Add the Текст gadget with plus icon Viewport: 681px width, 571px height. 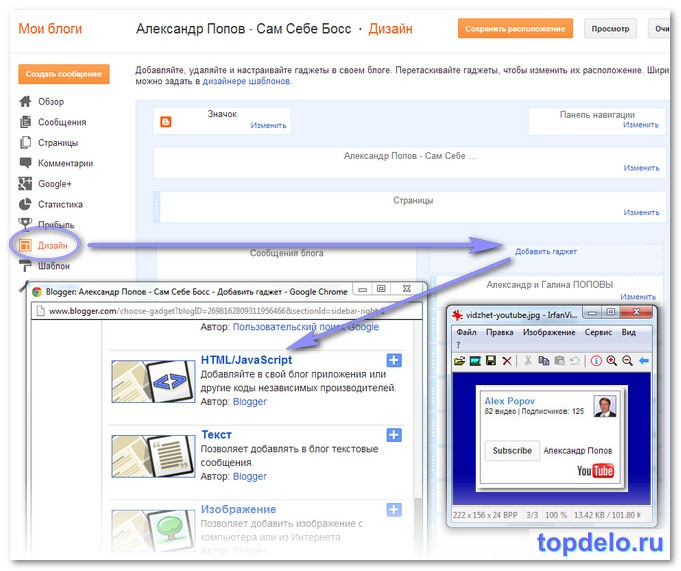pos(394,435)
